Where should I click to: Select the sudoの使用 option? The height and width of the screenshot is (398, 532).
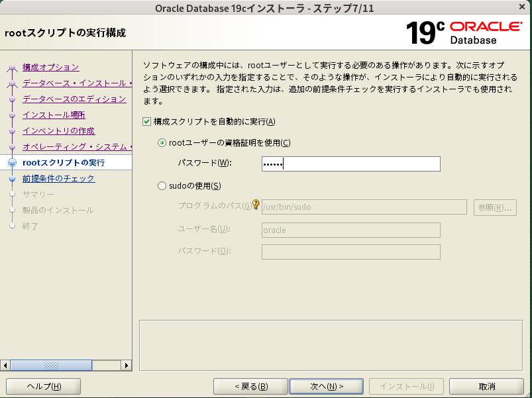pyautogui.click(x=162, y=186)
